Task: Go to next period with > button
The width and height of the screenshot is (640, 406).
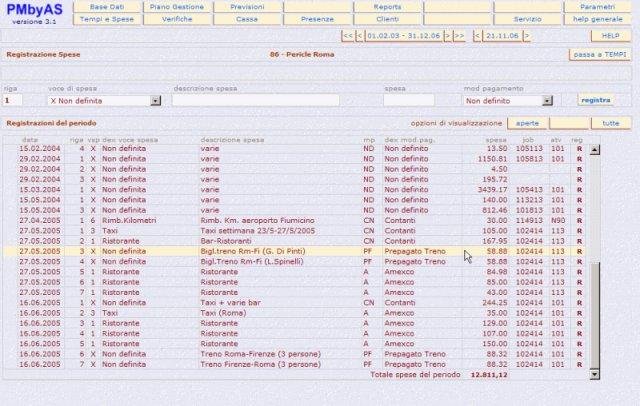Action: (x=447, y=36)
